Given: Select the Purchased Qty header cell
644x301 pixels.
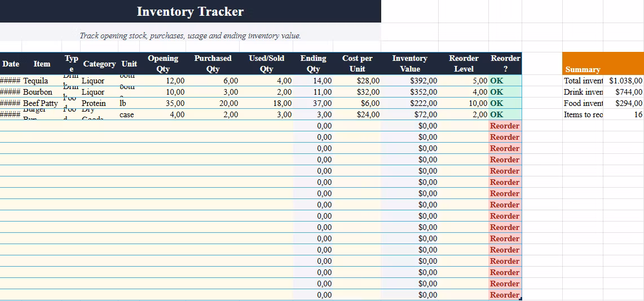Looking at the screenshot, I should point(213,64).
